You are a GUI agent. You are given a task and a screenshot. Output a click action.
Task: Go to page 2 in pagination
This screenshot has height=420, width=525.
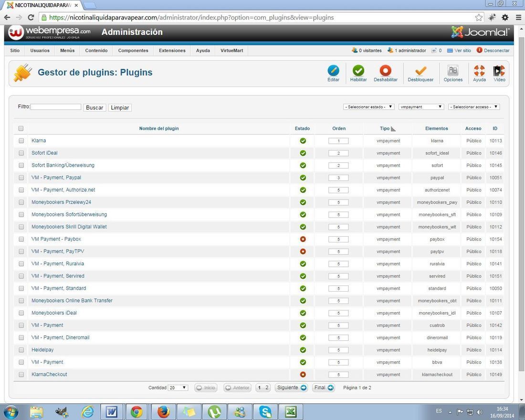(267, 388)
